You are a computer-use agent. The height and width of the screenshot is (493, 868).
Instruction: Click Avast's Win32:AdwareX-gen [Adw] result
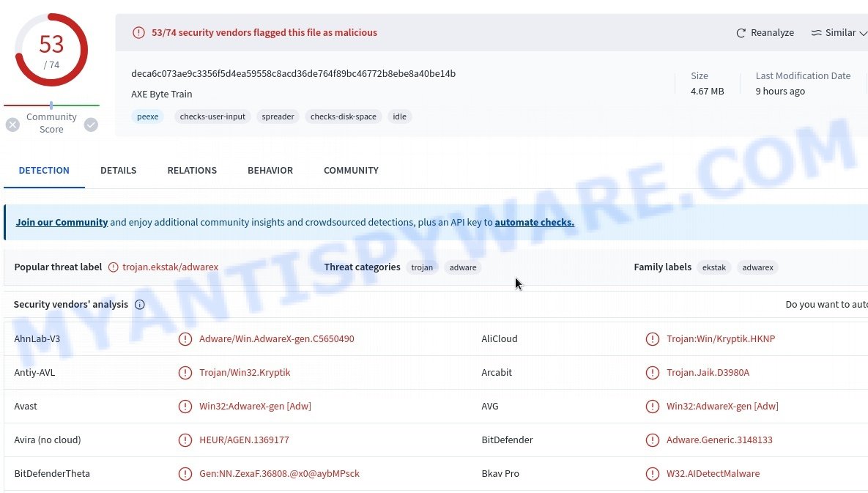click(255, 406)
